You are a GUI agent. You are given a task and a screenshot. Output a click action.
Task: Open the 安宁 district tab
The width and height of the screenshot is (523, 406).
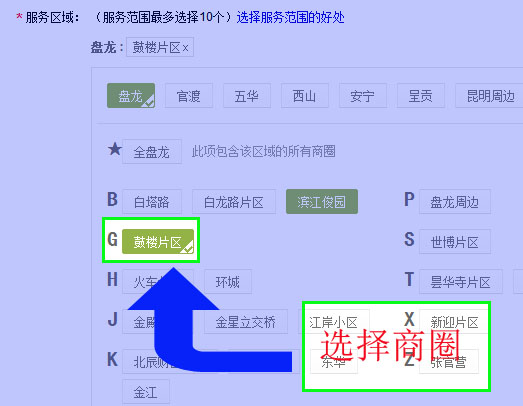point(363,96)
